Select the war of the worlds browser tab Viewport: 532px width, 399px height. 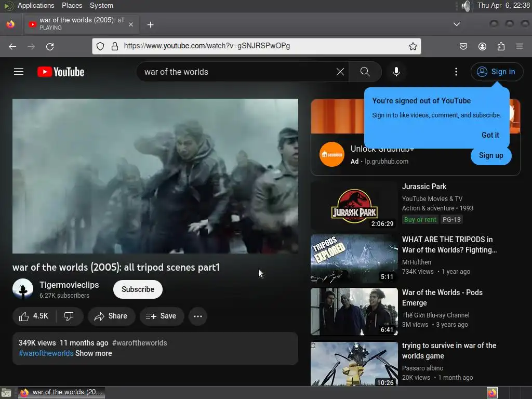pyautogui.click(x=82, y=24)
